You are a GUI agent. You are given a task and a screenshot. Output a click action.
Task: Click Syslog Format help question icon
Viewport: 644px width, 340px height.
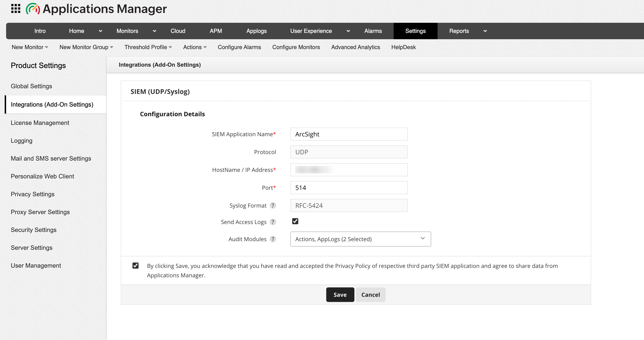(273, 205)
